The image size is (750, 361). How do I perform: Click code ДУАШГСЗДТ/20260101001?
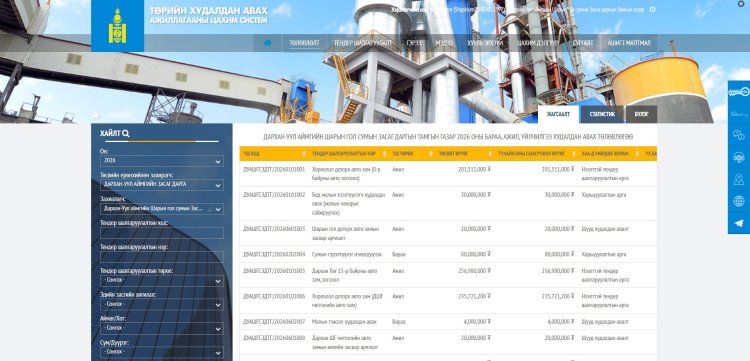click(274, 169)
